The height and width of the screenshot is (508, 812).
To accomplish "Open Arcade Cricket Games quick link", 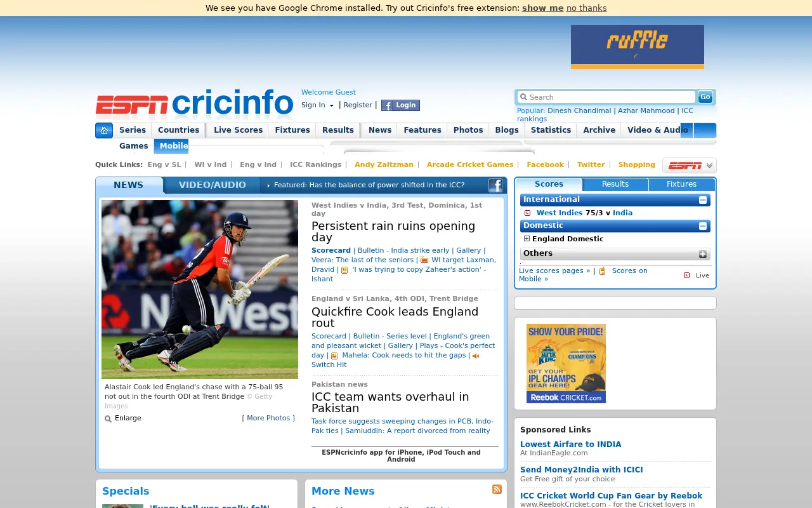I will point(470,165).
